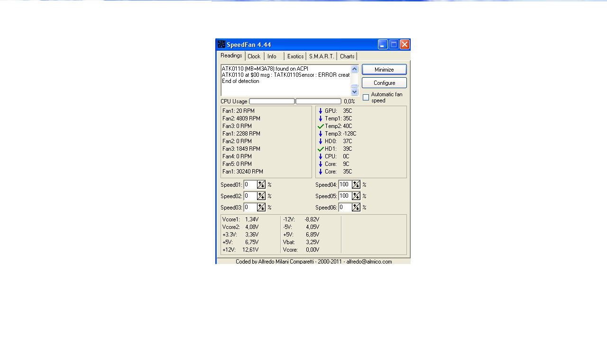This screenshot has height=364, width=607.
Task: Focus the Speed04 percentage field
Action: click(x=345, y=184)
